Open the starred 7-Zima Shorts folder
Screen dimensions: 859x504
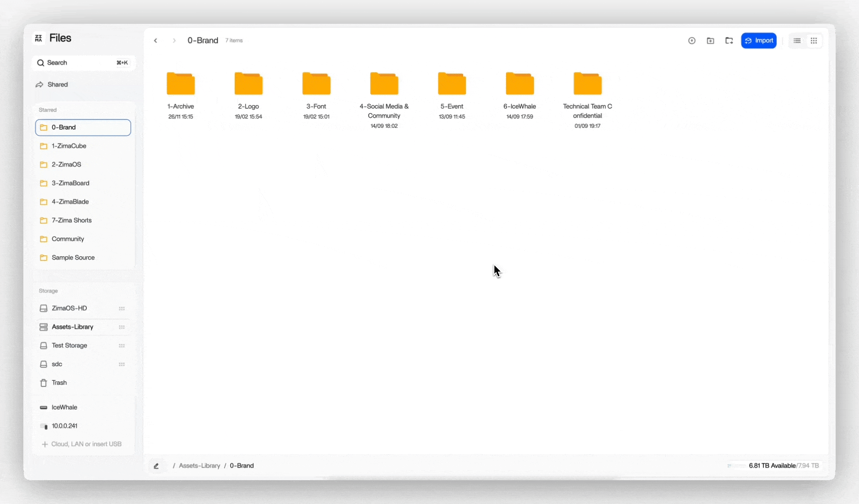pos(83,220)
